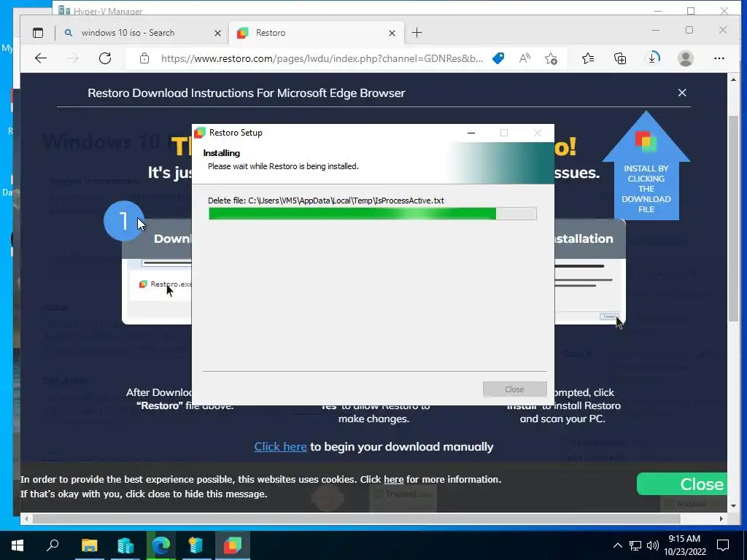Click the restoro.com address bar URL
This screenshot has width=747, height=560.
[x=322, y=58]
